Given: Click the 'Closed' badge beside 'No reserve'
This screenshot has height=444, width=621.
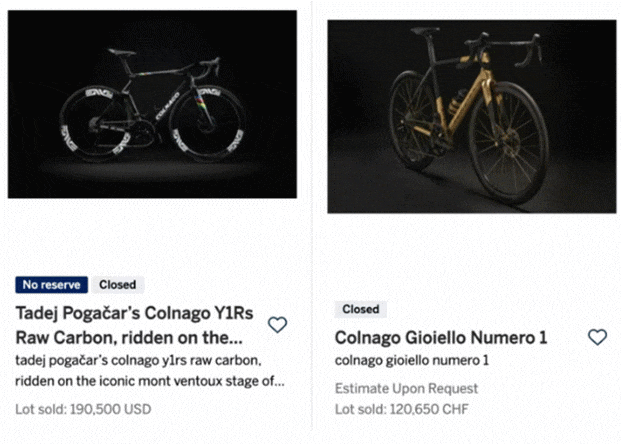Looking at the screenshot, I should click(x=118, y=285).
